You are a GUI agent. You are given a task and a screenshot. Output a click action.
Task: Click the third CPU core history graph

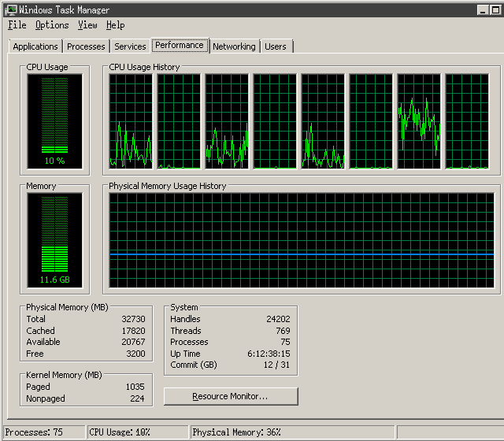[x=227, y=121]
